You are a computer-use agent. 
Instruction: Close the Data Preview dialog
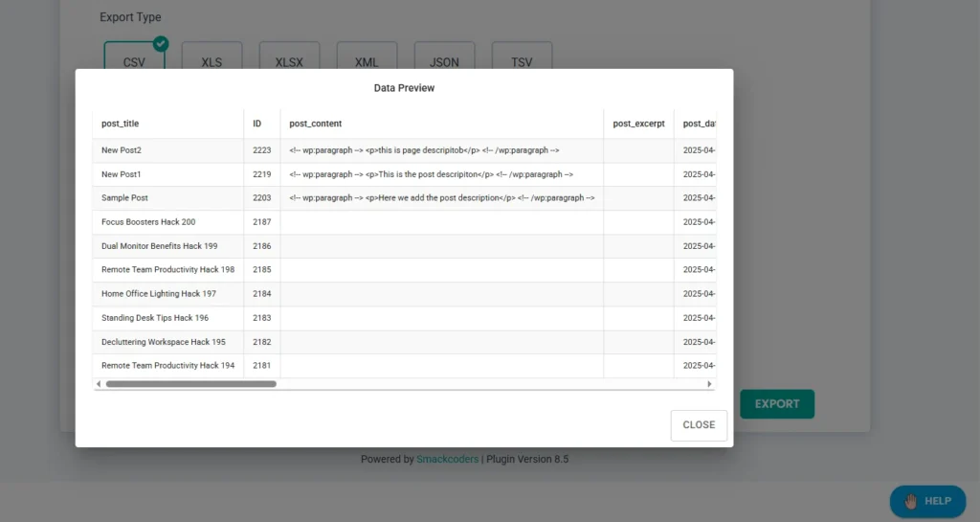coord(699,425)
